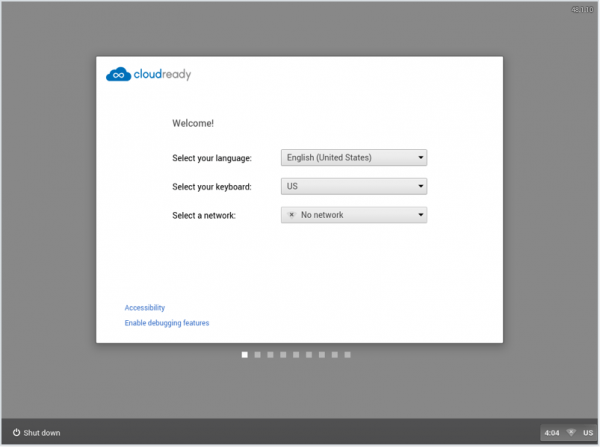Click the Welcome! heading text
The height and width of the screenshot is (447, 600).
193,123
